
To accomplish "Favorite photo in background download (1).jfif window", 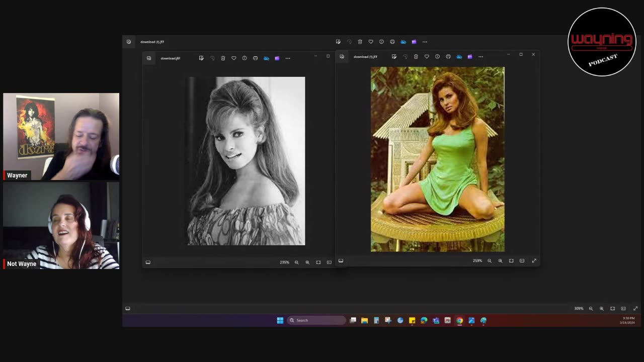I will pyautogui.click(x=371, y=42).
